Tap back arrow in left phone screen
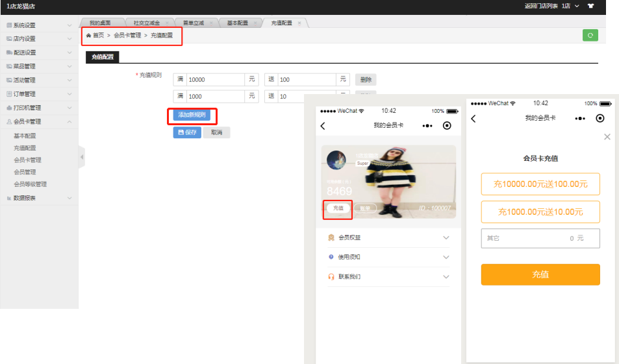619x364 pixels. pyautogui.click(x=323, y=125)
